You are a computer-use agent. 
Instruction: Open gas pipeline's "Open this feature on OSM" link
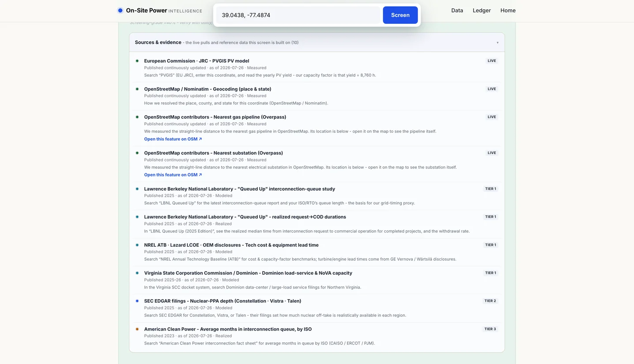coord(173,139)
